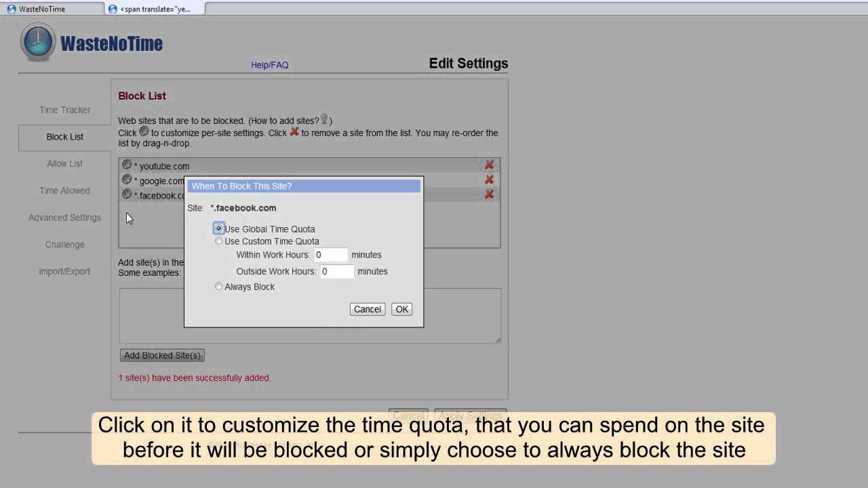Open Time Allowed settings section
This screenshot has height=488, width=868.
[64, 190]
